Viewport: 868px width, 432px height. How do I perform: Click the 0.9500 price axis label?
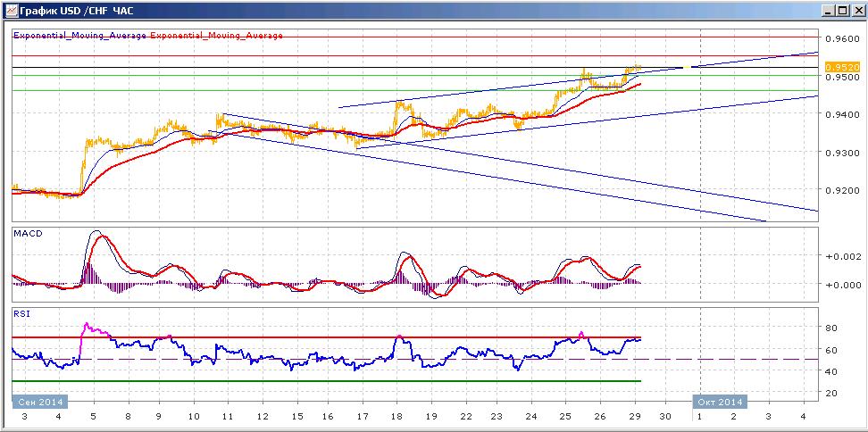843,77
